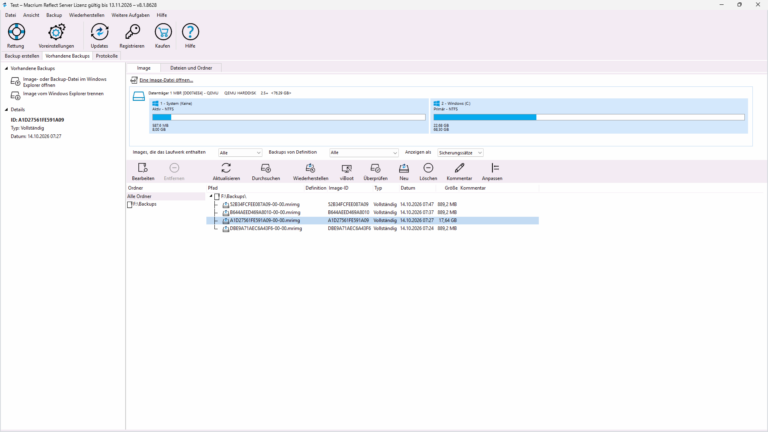The width and height of the screenshot is (768, 432).
Task: Select F:\Backups folder text in Ordner list
Action: pyautogui.click(x=144, y=204)
